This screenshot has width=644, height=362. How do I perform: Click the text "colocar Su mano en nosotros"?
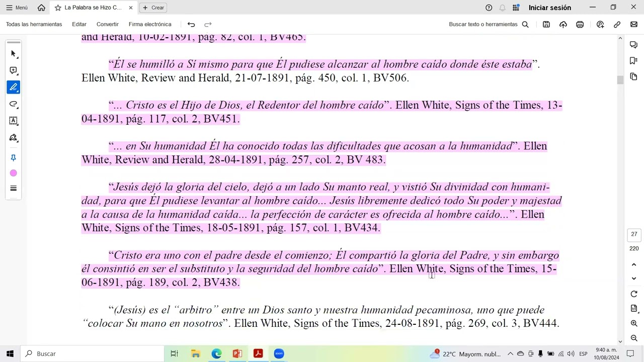pyautogui.click(x=155, y=323)
